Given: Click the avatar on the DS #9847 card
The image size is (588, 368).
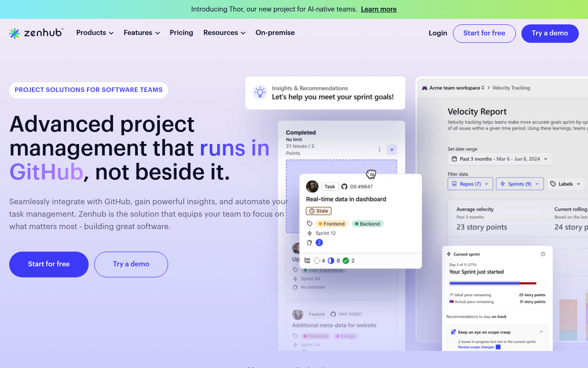Looking at the screenshot, I should 312,186.
